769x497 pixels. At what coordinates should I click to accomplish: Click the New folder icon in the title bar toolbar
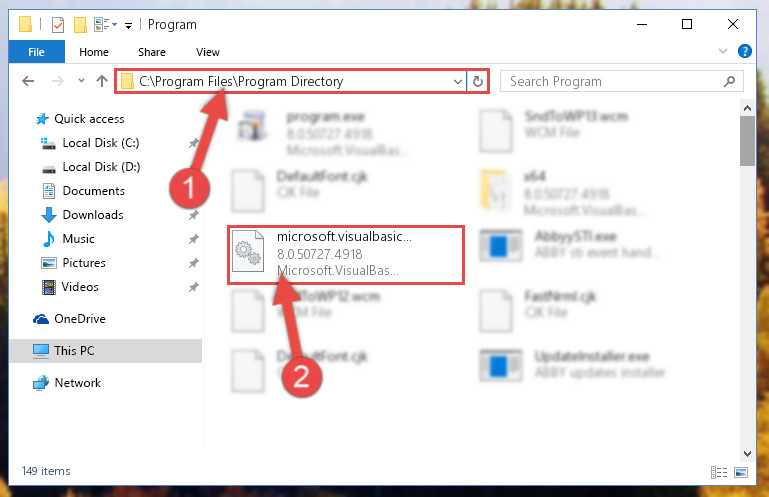[x=80, y=25]
